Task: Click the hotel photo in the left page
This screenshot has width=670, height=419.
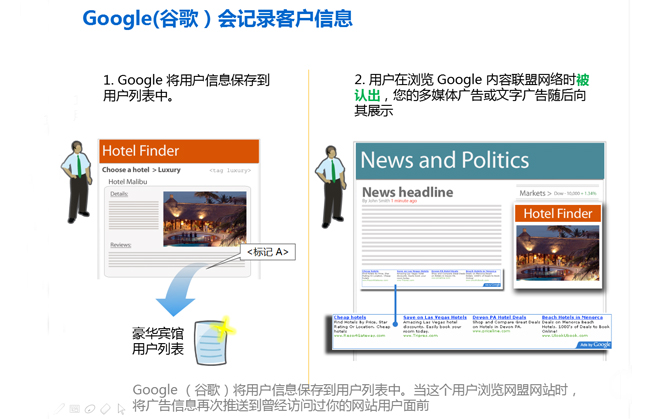Action: 205,219
